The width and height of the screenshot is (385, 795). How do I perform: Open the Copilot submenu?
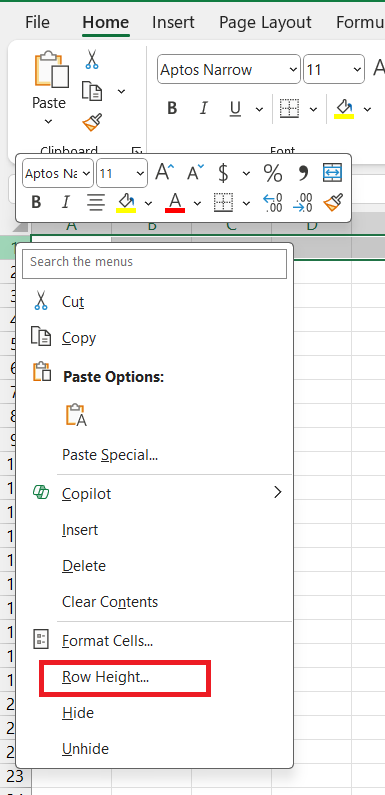point(155,493)
